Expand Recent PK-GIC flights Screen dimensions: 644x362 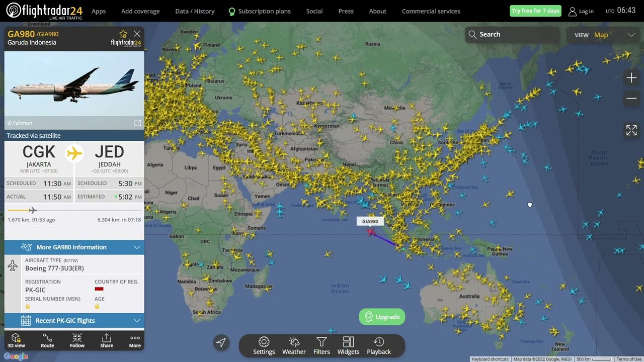[74, 320]
